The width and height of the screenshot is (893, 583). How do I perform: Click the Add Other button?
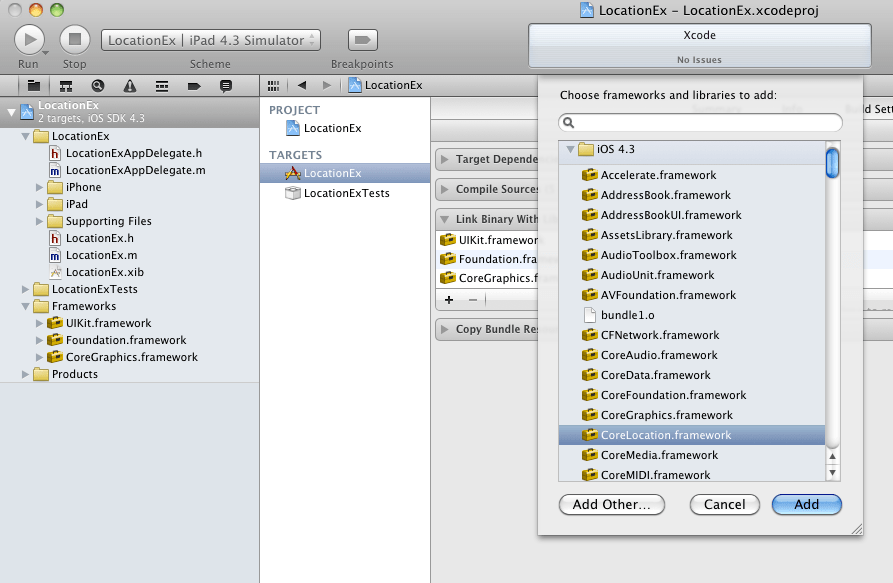click(611, 505)
